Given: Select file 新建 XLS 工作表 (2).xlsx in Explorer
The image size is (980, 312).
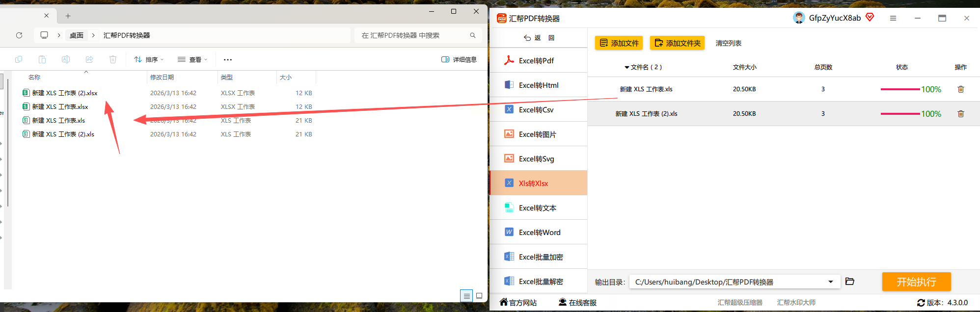Looking at the screenshot, I should [x=65, y=93].
